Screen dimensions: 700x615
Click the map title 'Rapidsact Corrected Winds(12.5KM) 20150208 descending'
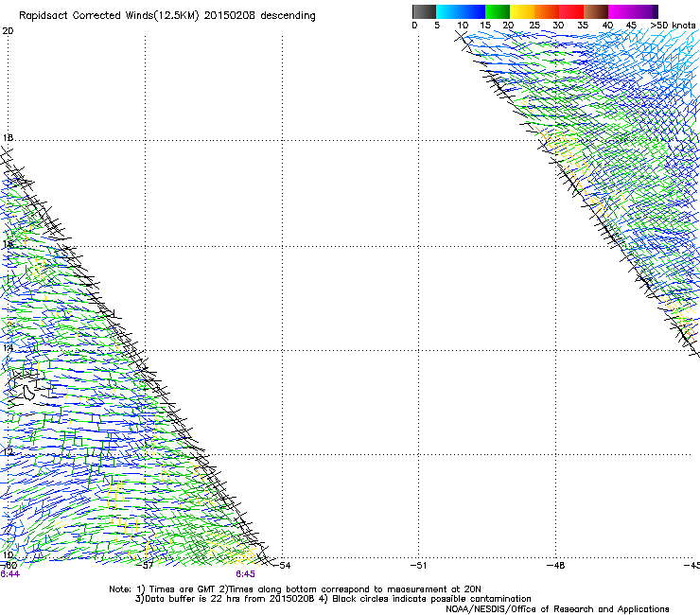pos(167,16)
